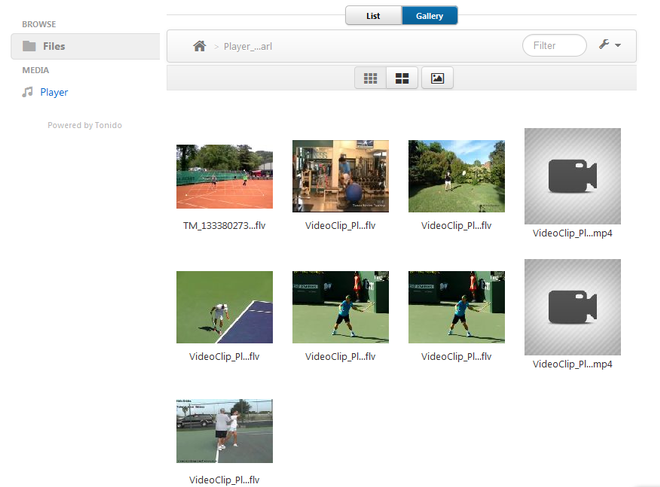Open the Player label under Media
The height and width of the screenshot is (487, 660).
point(54,92)
